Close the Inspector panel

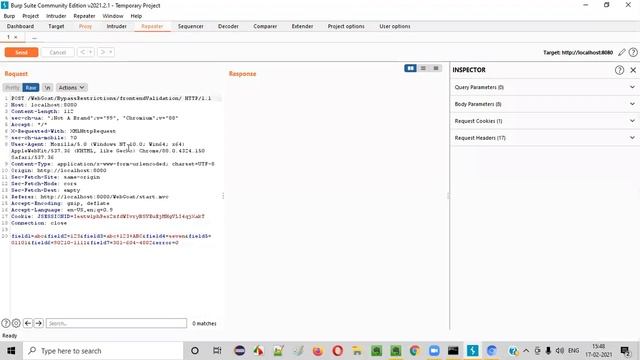[633, 70]
